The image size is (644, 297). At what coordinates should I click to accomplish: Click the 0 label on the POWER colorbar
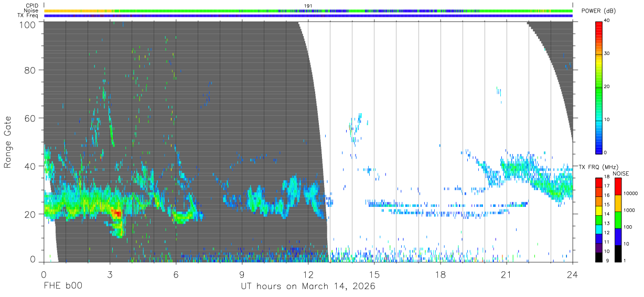605,152
